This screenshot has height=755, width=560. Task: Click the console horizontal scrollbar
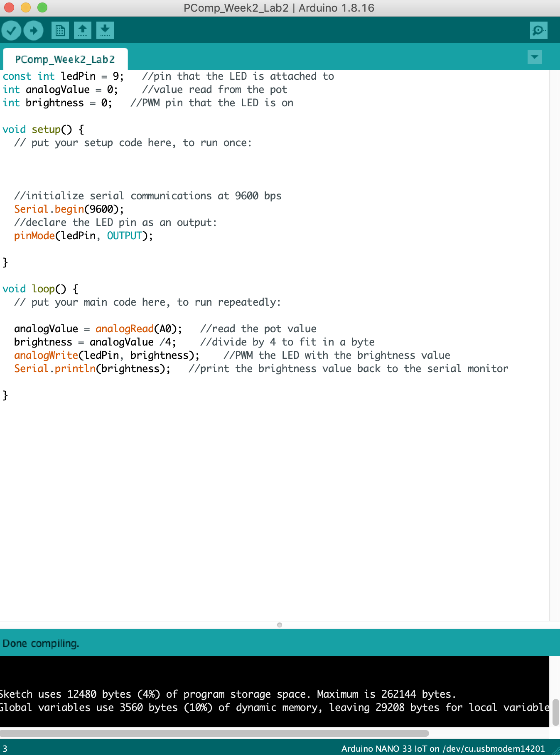tap(214, 733)
